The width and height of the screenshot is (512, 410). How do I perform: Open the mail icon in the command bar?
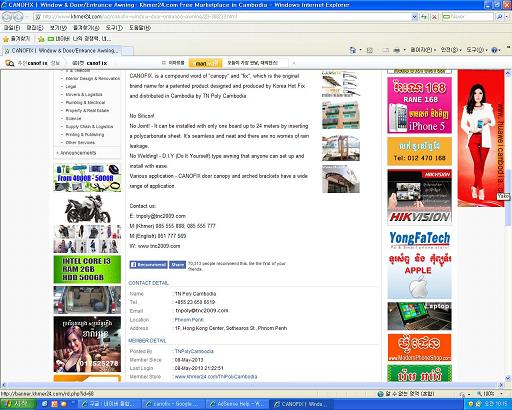[386, 50]
